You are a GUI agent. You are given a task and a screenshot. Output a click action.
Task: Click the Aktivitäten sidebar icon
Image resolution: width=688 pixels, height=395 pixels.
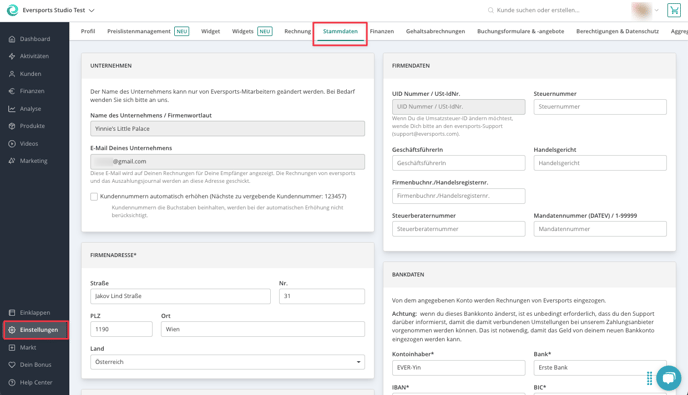(x=12, y=56)
